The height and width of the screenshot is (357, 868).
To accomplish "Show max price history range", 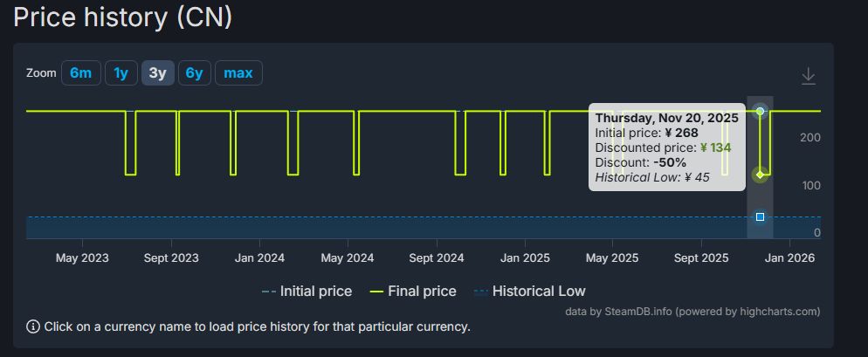I will tap(238, 73).
